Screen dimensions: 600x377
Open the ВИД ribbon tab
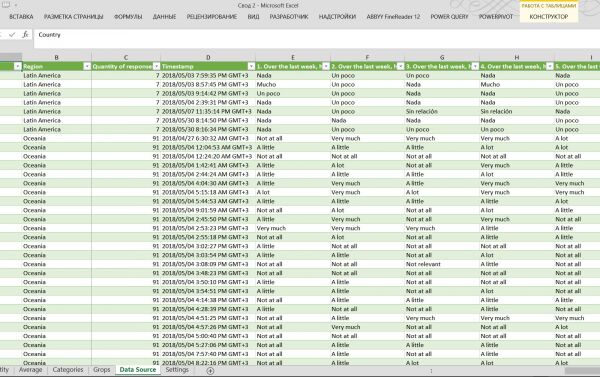[253, 17]
